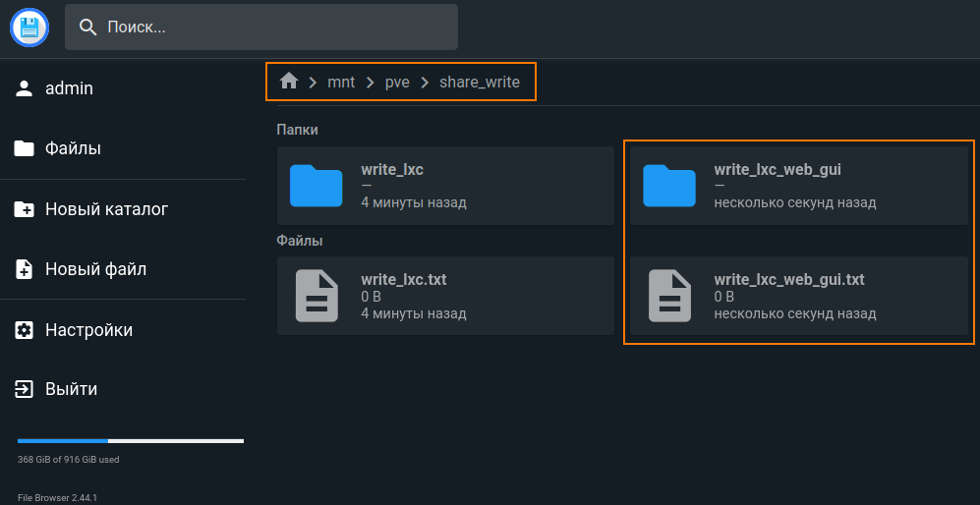This screenshot has height=505, width=980.
Task: Click the File Browser floppy disk logo
Action: [x=29, y=27]
